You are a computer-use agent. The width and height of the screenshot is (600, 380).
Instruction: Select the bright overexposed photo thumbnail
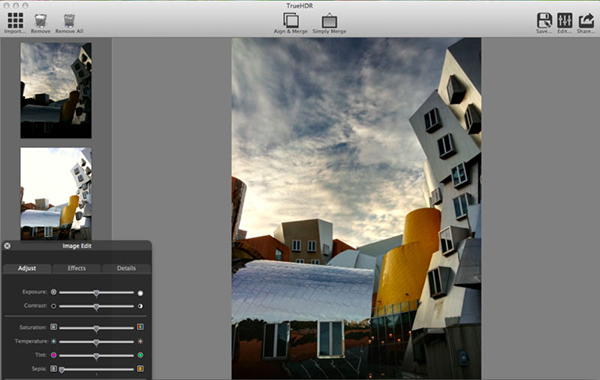(56, 194)
